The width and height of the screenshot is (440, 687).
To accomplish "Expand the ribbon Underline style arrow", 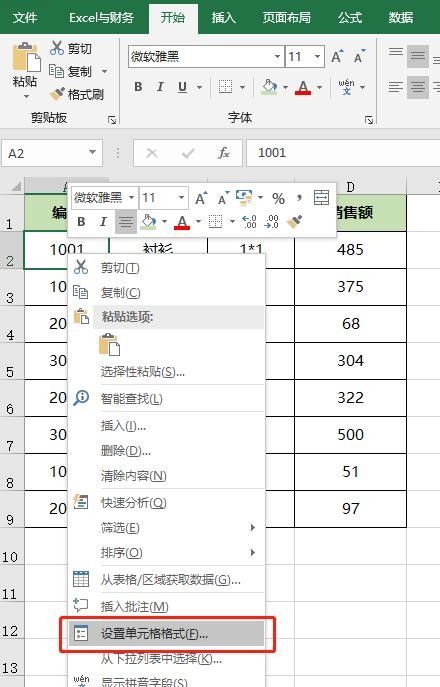I will (x=199, y=87).
